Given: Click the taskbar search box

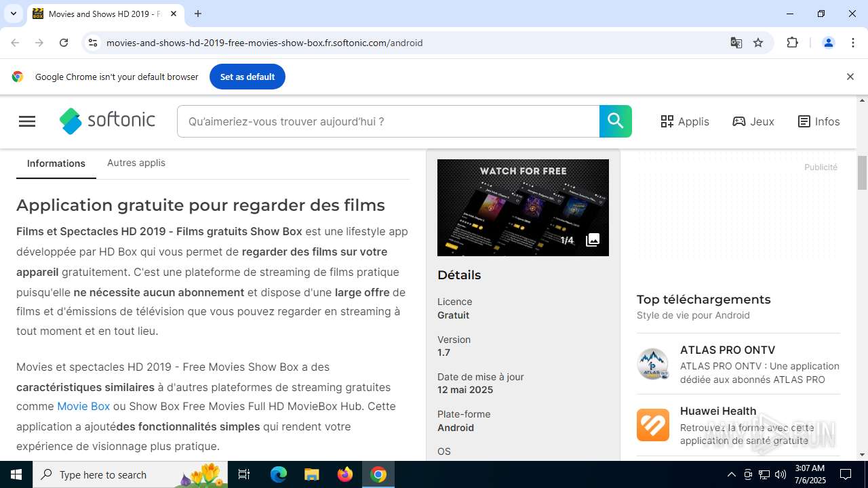Looking at the screenshot, I should click(130, 474).
